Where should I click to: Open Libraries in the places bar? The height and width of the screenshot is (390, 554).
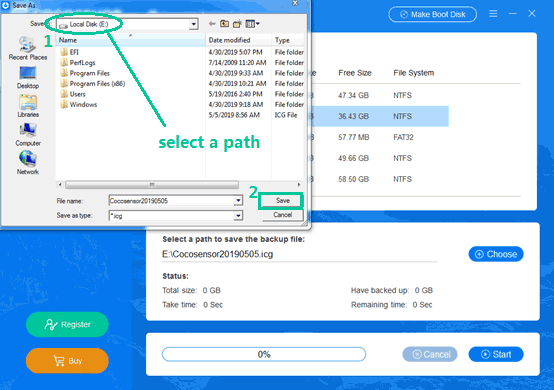[28, 106]
